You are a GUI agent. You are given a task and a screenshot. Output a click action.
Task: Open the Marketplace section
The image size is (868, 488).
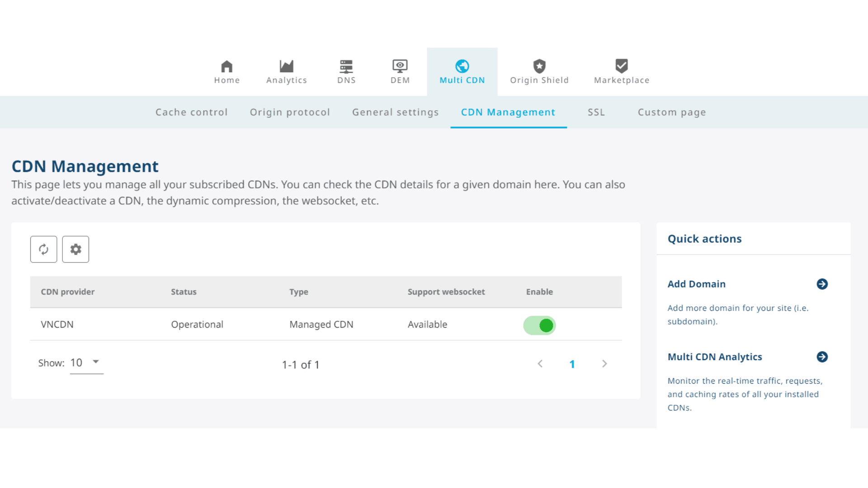(x=622, y=72)
